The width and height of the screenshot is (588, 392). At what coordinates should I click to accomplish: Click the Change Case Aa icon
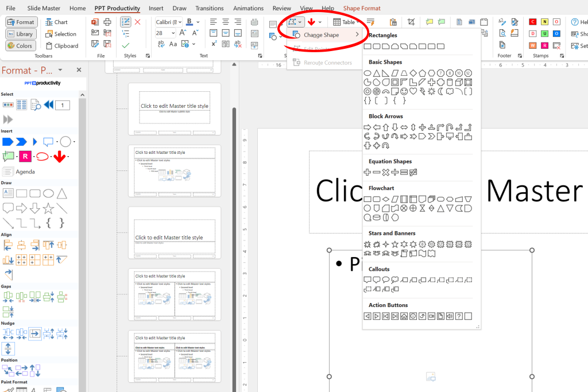tap(173, 44)
